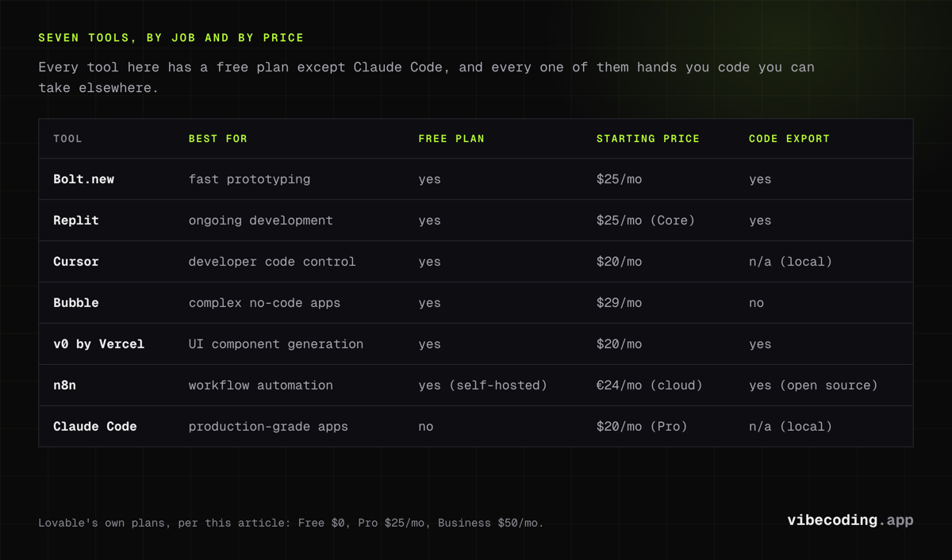Screen dimensions: 952x560
Task: Click 'yes (self-hosted)' free plan cell
Action: [483, 385]
